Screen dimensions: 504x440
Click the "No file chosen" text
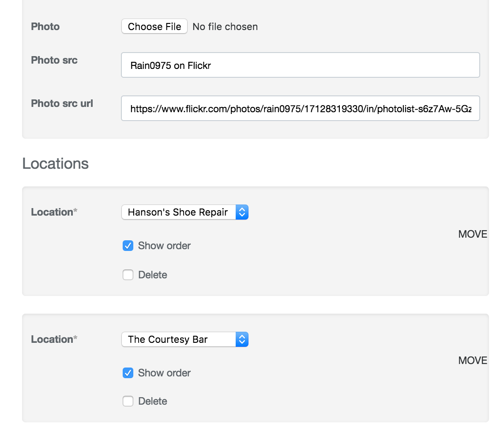225,27
